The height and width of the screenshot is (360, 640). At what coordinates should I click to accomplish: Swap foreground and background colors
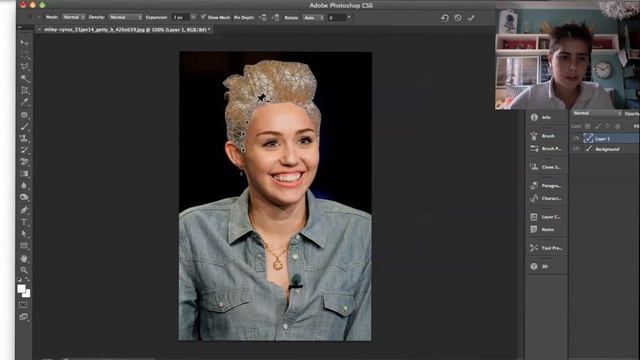28,280
